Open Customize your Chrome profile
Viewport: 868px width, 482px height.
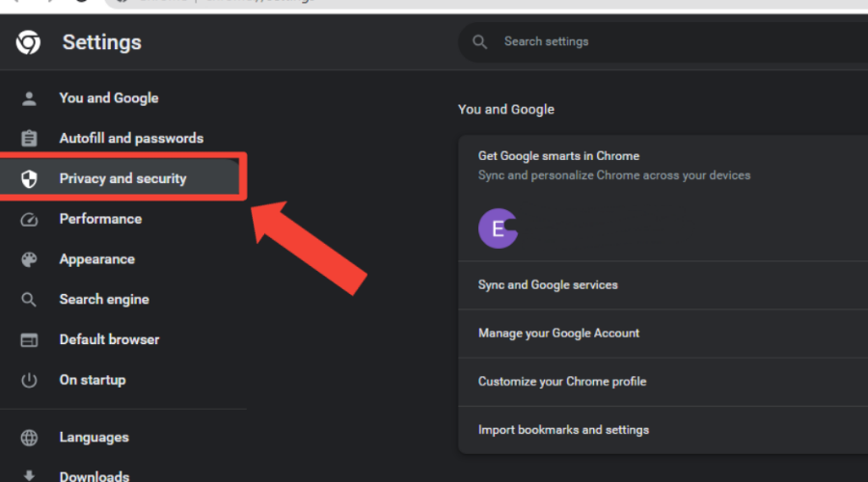(562, 382)
